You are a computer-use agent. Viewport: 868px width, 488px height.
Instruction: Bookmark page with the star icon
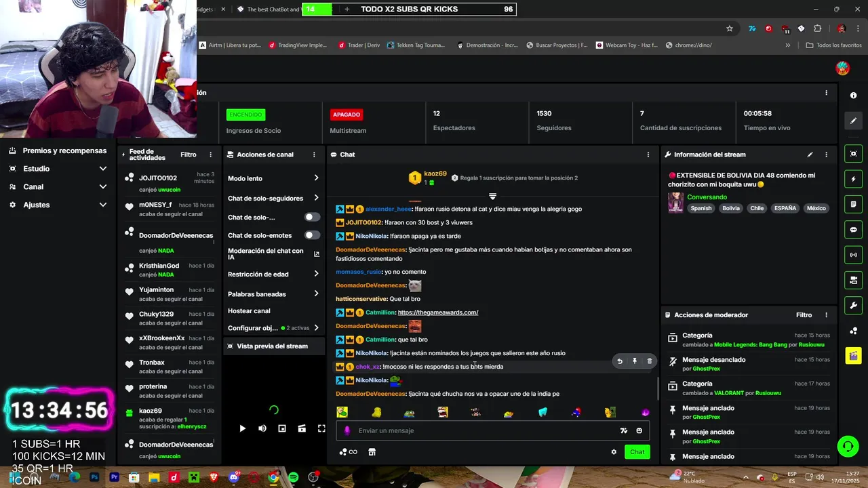[x=730, y=28]
